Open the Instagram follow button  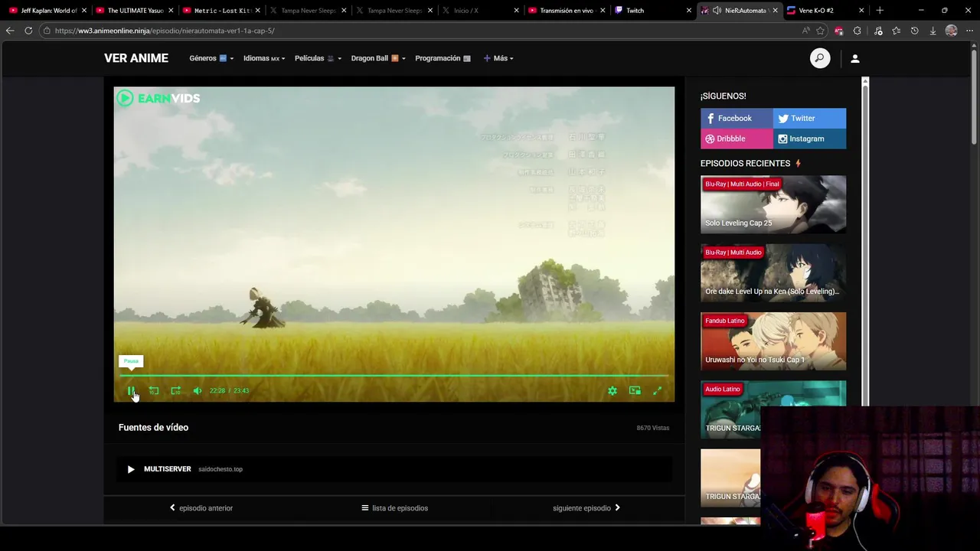point(809,139)
